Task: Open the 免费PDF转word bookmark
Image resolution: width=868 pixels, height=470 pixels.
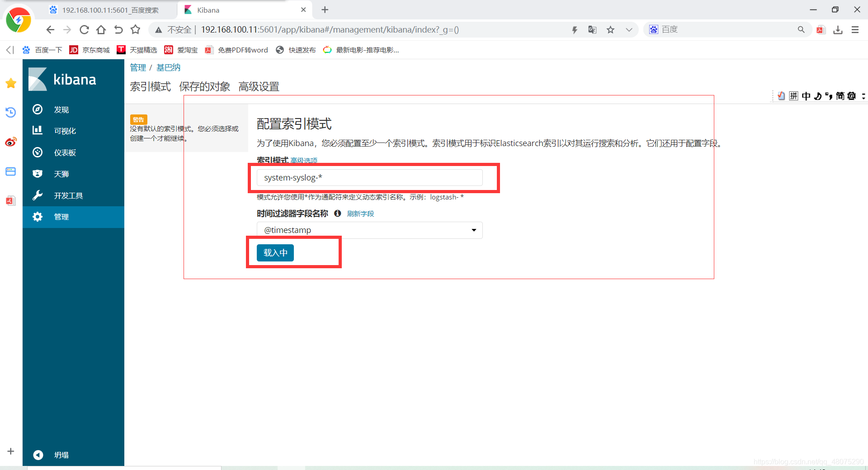Action: (x=236, y=50)
